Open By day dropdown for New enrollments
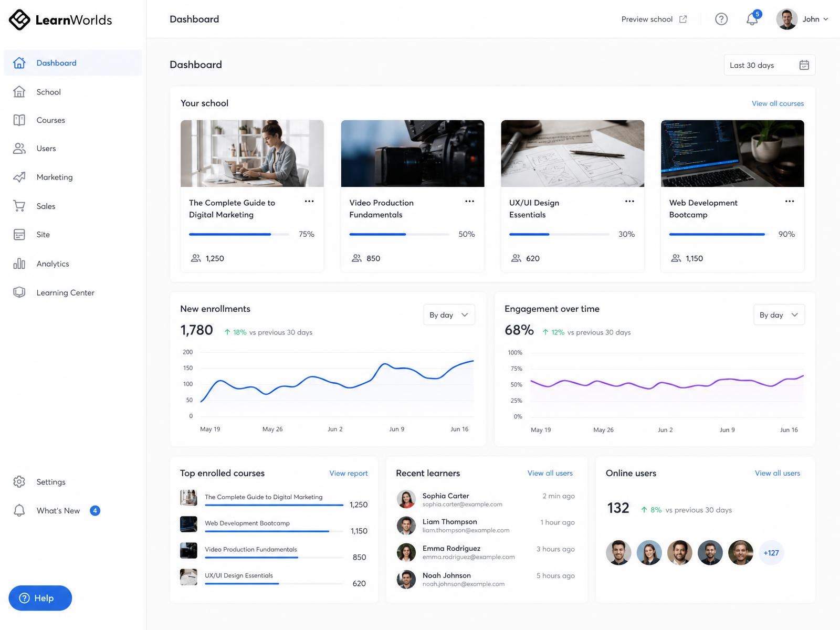The width and height of the screenshot is (840, 630). click(x=449, y=315)
